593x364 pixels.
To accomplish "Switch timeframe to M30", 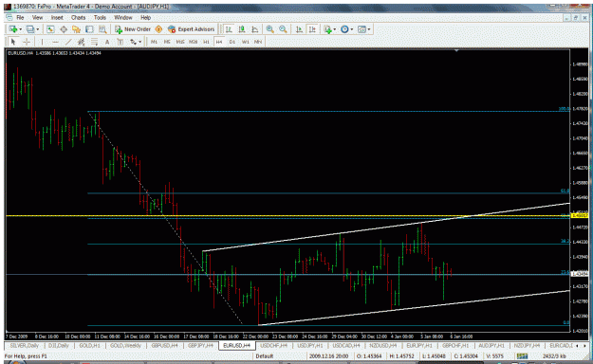I will coord(193,42).
